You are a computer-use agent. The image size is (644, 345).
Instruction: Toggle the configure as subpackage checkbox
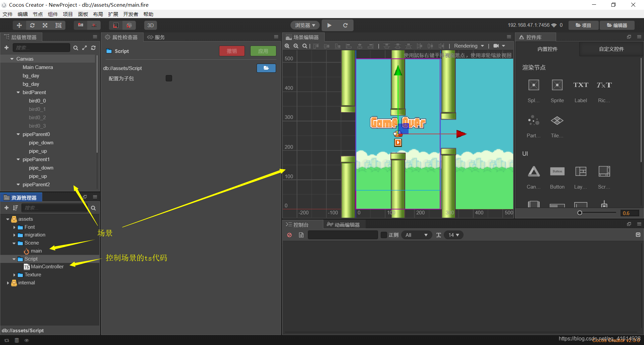tap(169, 78)
